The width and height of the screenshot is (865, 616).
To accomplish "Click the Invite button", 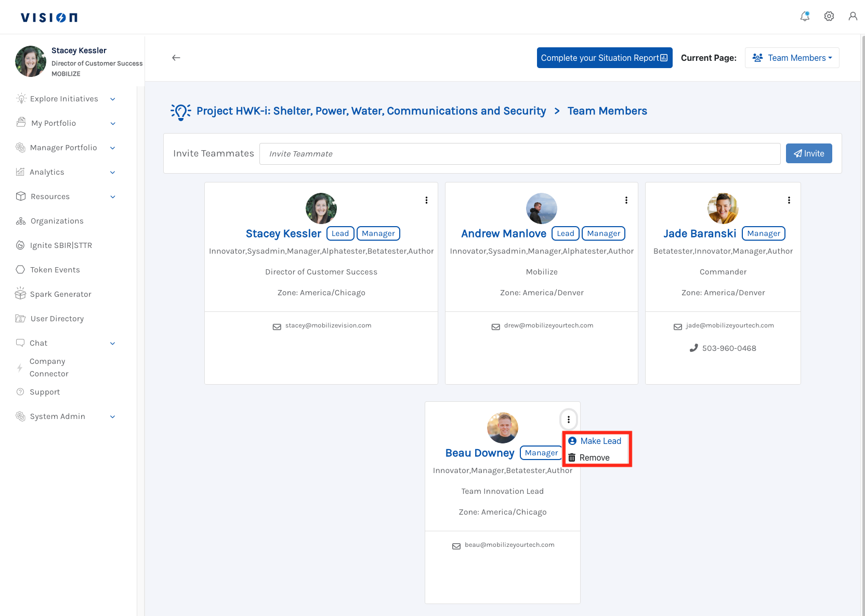I will (808, 153).
